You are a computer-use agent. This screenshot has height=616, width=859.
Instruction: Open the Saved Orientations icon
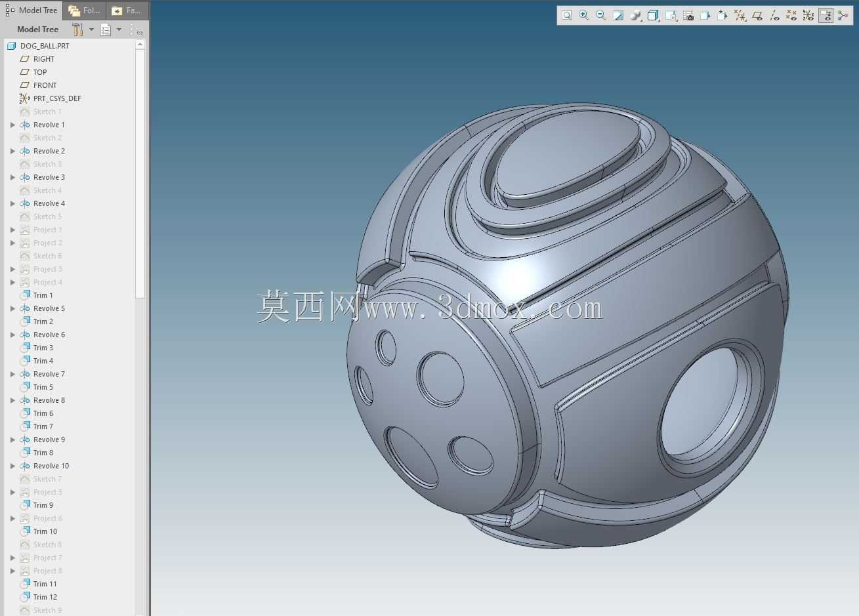[x=671, y=15]
